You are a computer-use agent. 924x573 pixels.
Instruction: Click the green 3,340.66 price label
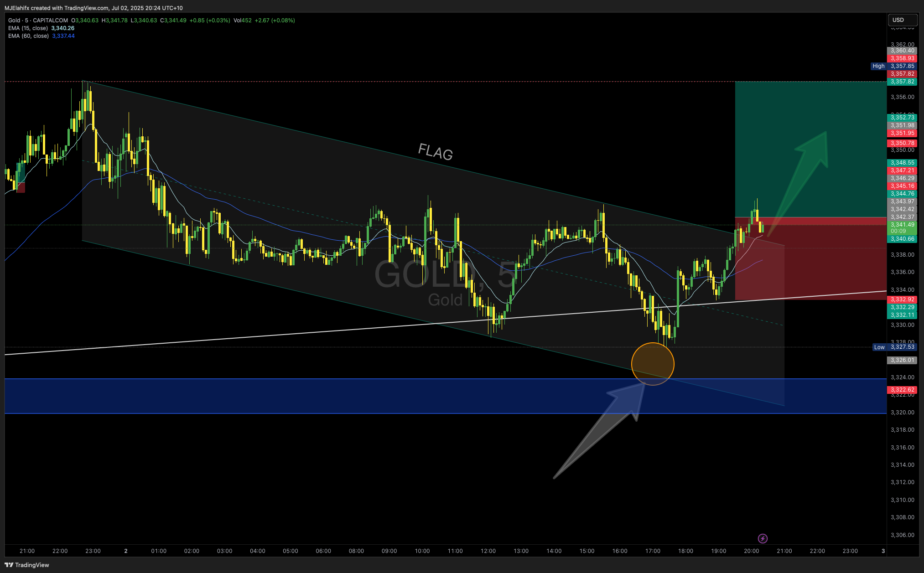902,239
